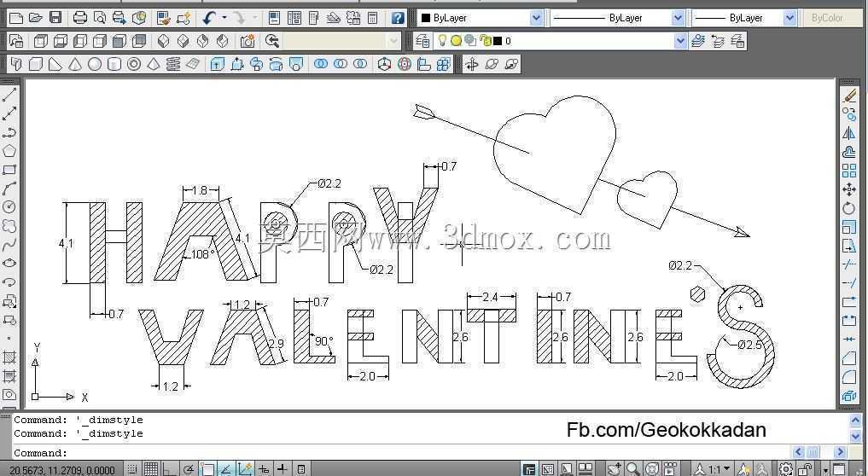
Task: Click the black layer 0 color swatch
Action: tap(498, 41)
